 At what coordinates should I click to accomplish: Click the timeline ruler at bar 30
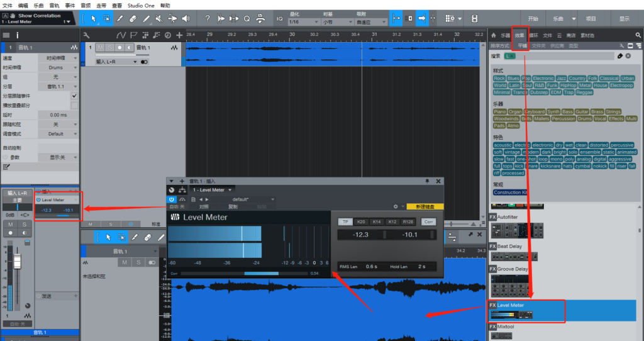tap(292, 35)
